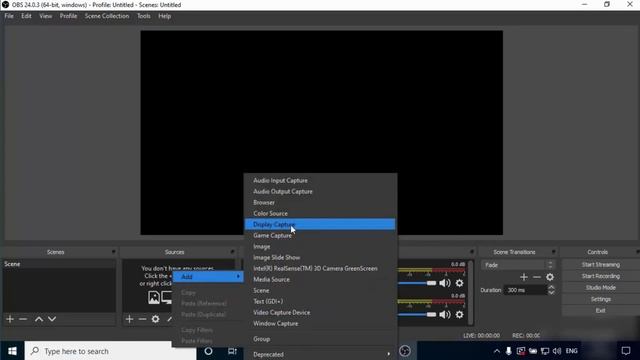Open the Profile menu
Image resolution: width=640 pixels, height=360 pixels.
point(68,16)
